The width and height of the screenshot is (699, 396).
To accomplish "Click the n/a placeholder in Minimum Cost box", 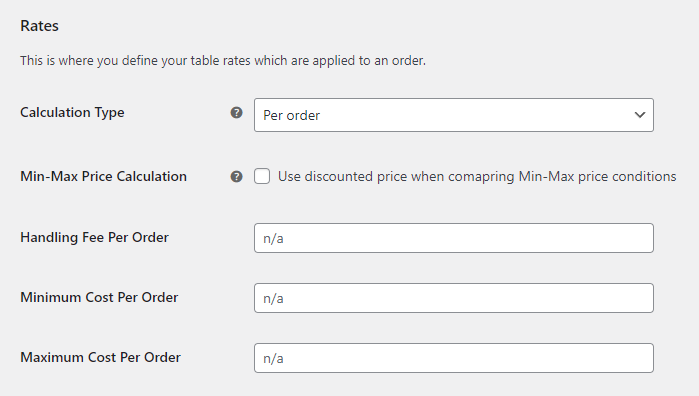I will [x=273, y=298].
